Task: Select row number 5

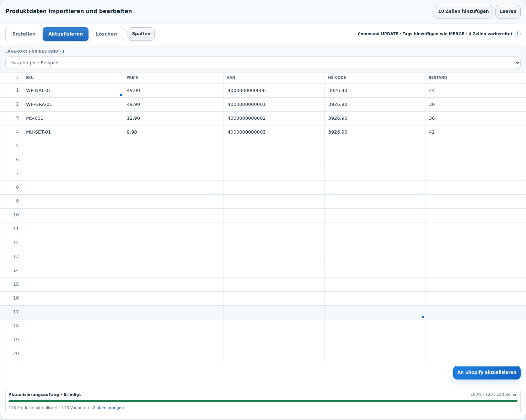Action: [x=11, y=146]
